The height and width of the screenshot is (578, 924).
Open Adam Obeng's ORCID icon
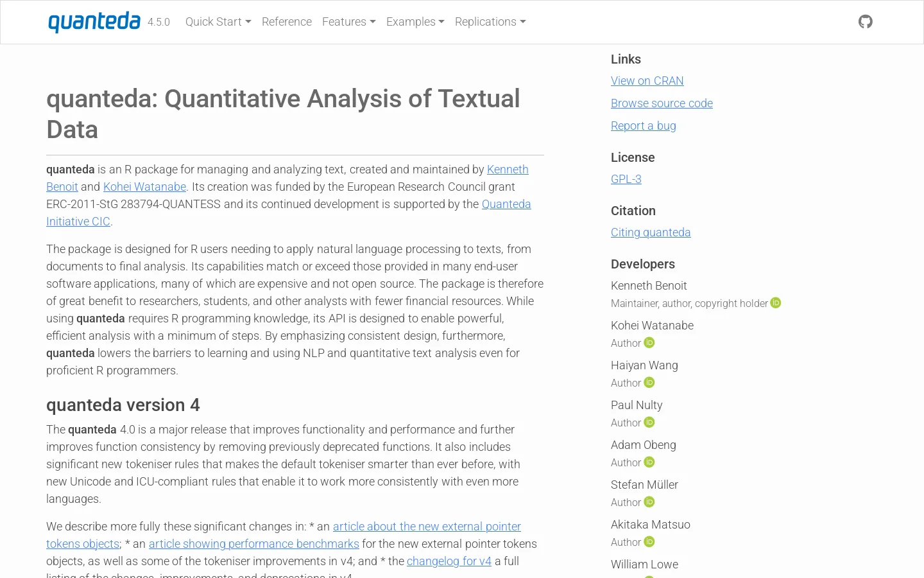(649, 462)
